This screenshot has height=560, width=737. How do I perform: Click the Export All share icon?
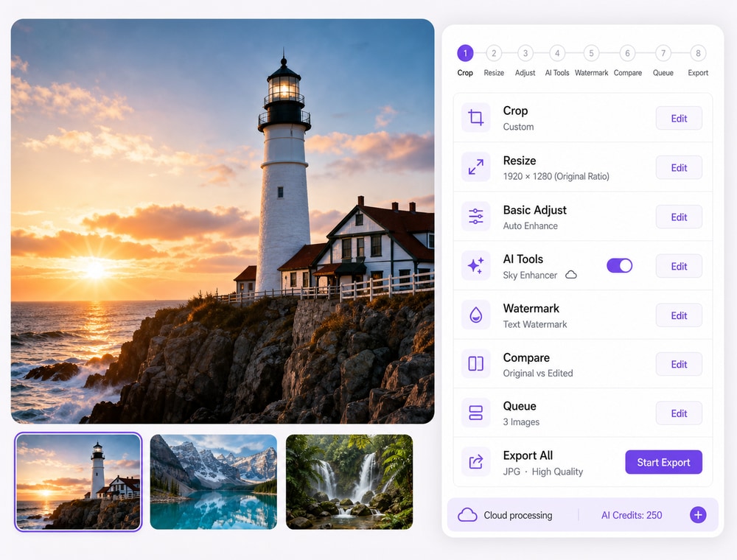[475, 462]
